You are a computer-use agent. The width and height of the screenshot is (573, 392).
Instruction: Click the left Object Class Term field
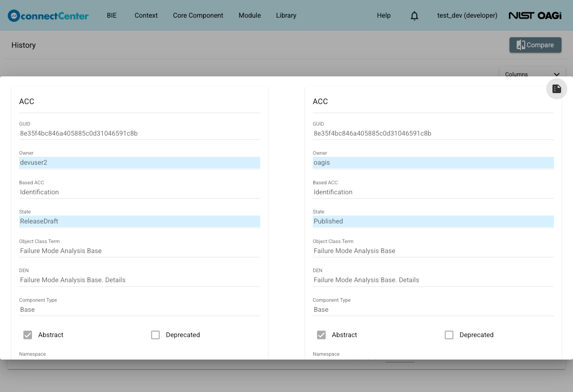(139, 251)
